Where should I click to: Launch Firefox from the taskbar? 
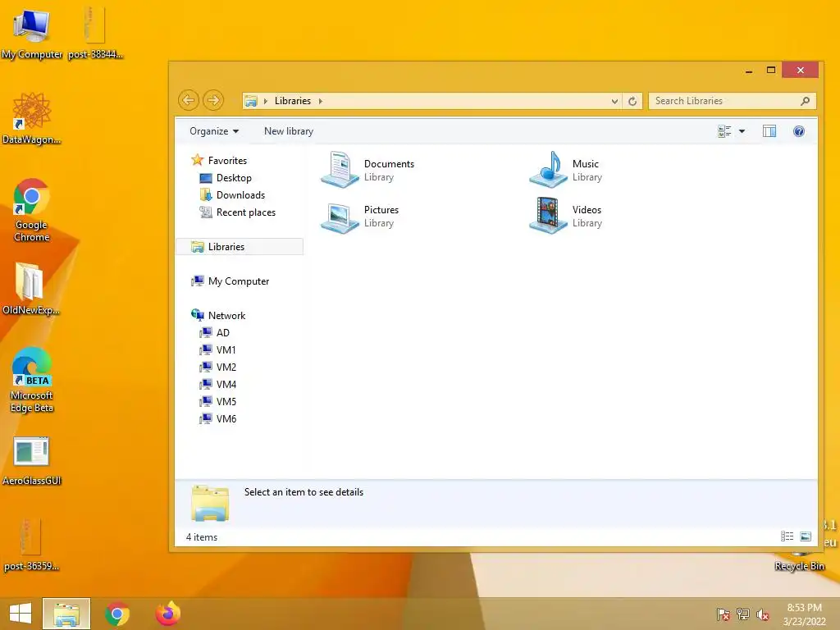click(168, 614)
